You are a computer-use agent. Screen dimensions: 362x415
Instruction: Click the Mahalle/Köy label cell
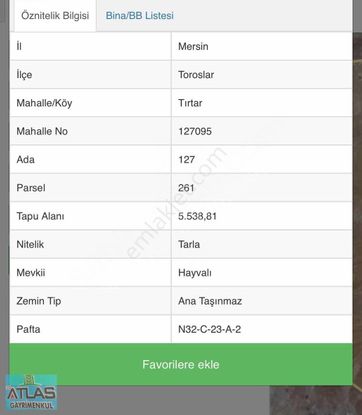(x=91, y=103)
